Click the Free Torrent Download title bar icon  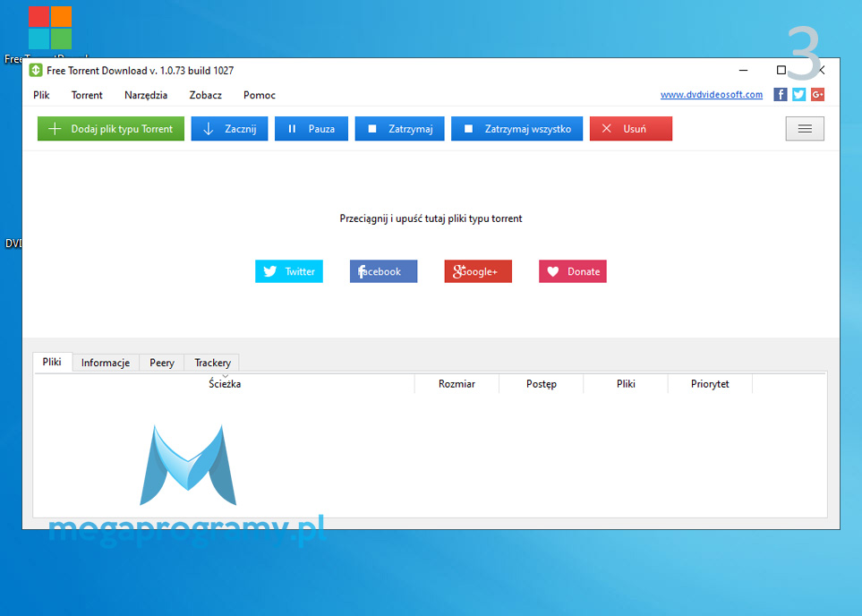[36, 71]
